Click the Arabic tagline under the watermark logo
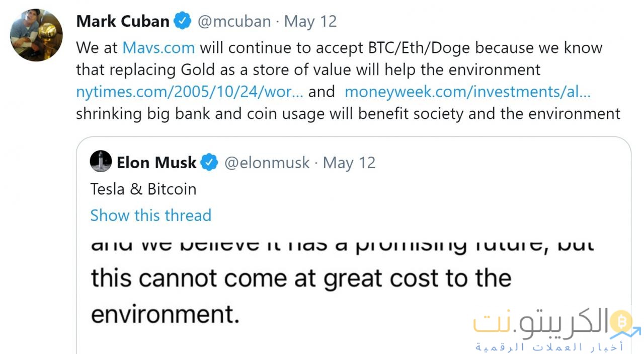The height and width of the screenshot is (354, 644). [549, 347]
